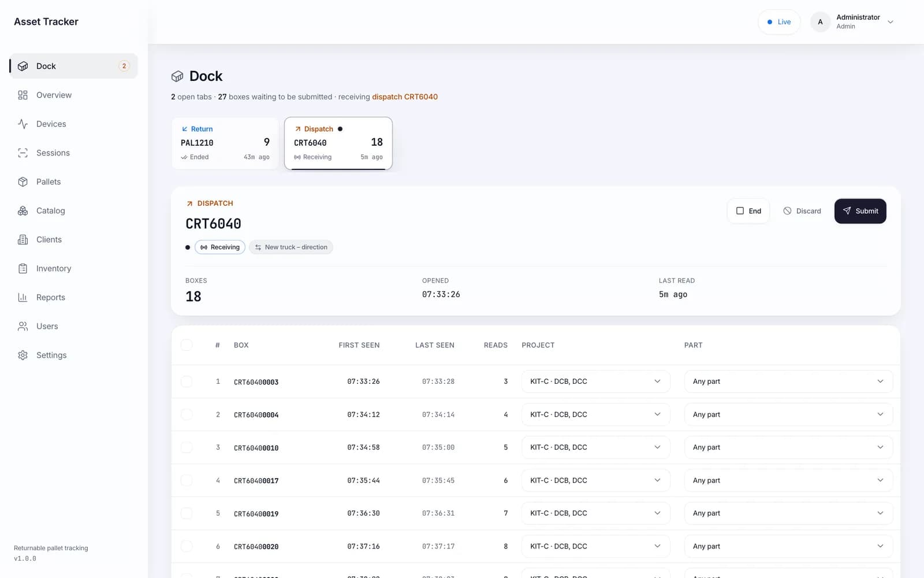The image size is (924, 578).
Task: Open project dropdown for CRT60400019
Action: [x=595, y=513]
